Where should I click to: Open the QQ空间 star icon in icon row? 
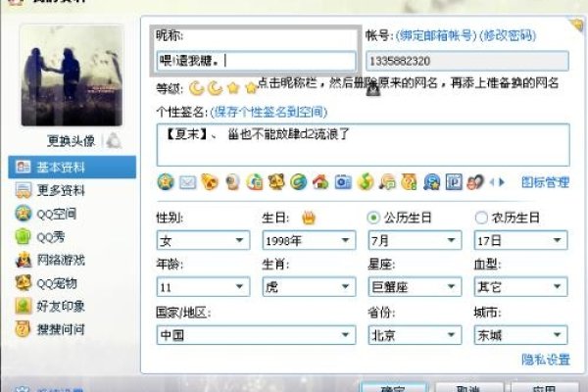[166, 182]
